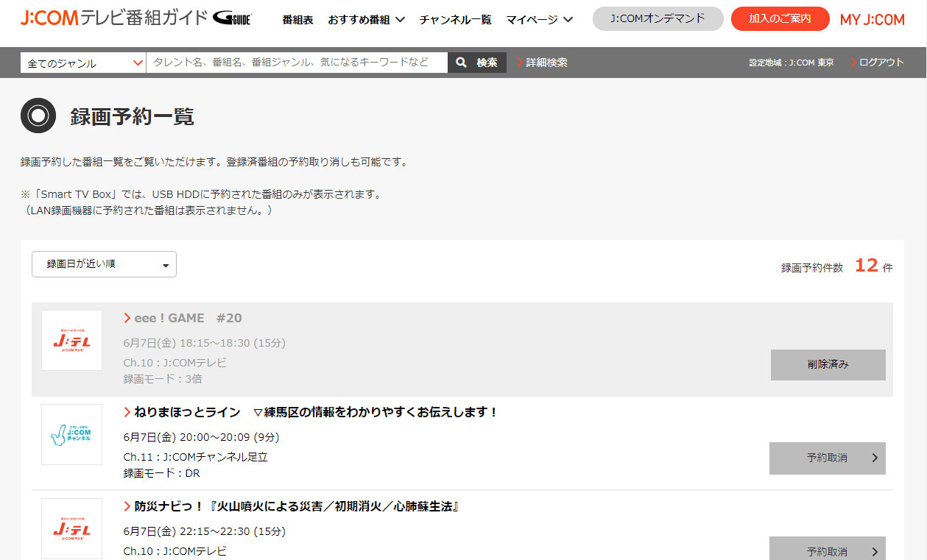Click 6月7日(金) 22:15～22:30 (15分) text

[205, 531]
